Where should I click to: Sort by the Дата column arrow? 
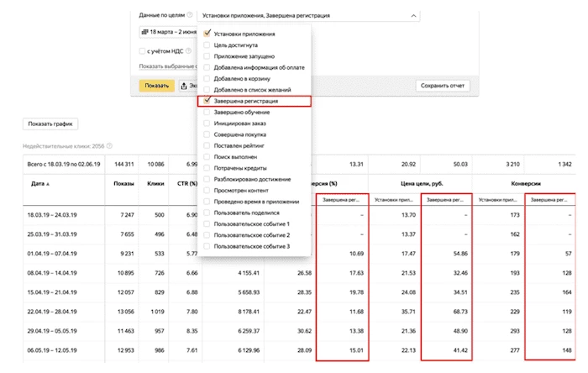click(48, 184)
